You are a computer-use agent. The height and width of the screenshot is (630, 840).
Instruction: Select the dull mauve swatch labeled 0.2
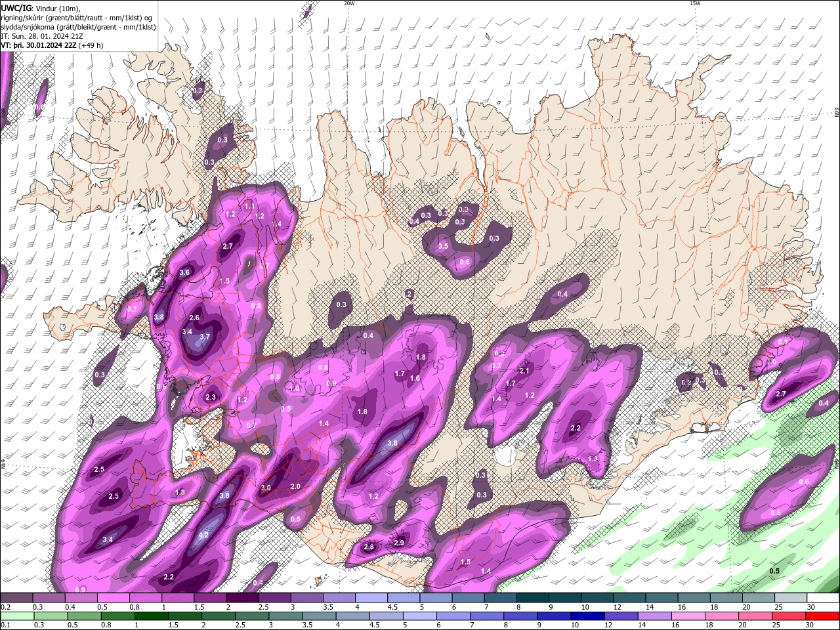[16, 598]
